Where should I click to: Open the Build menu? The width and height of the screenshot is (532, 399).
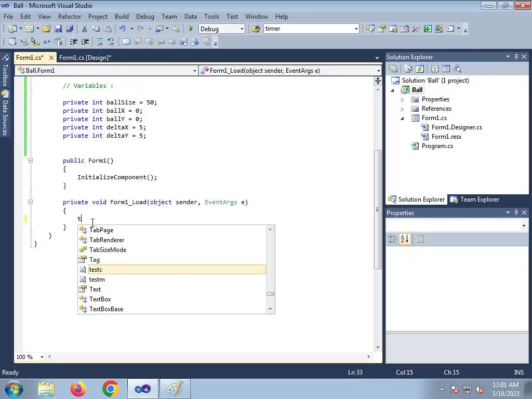[122, 16]
